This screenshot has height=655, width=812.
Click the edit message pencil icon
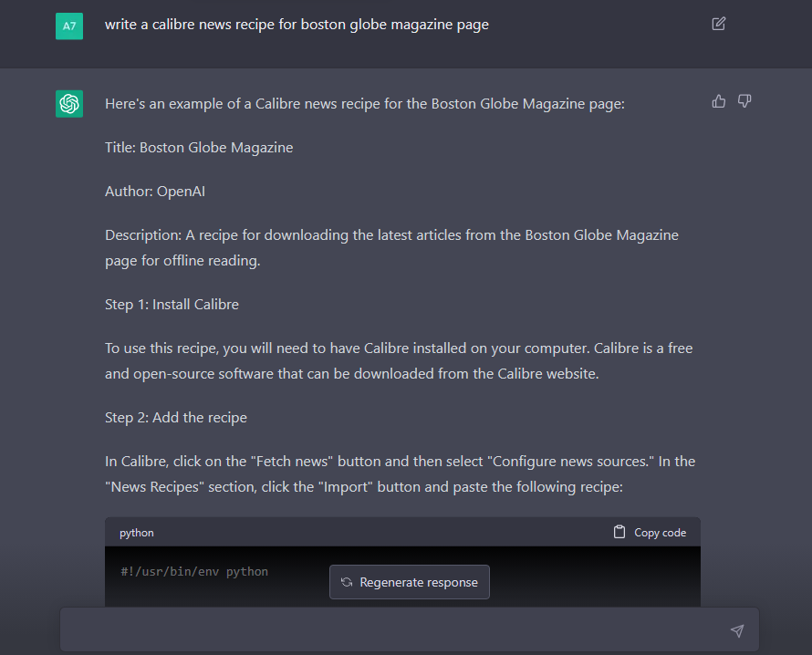718,24
